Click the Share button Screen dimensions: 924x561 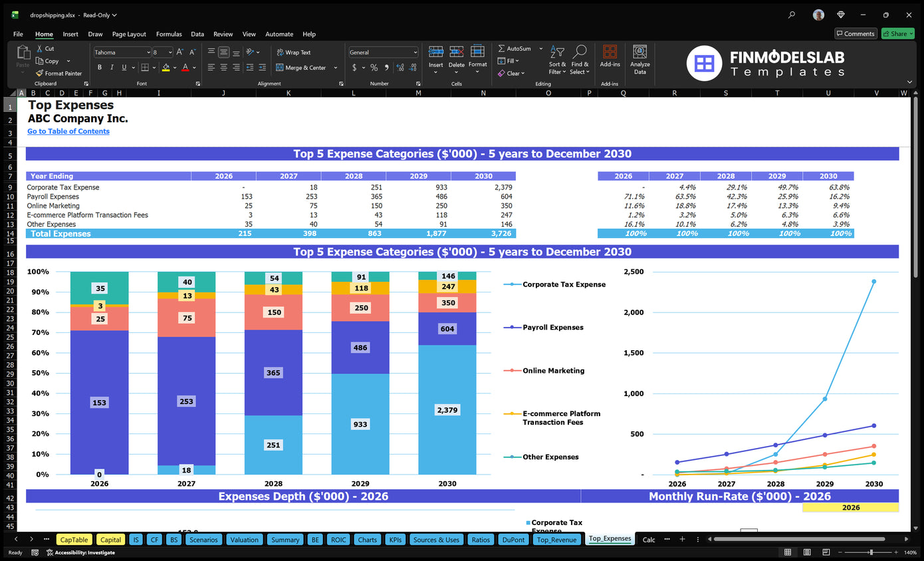[897, 33]
